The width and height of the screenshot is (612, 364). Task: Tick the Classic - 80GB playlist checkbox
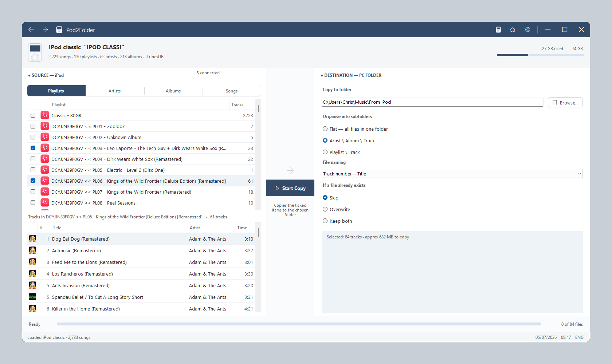click(x=33, y=115)
